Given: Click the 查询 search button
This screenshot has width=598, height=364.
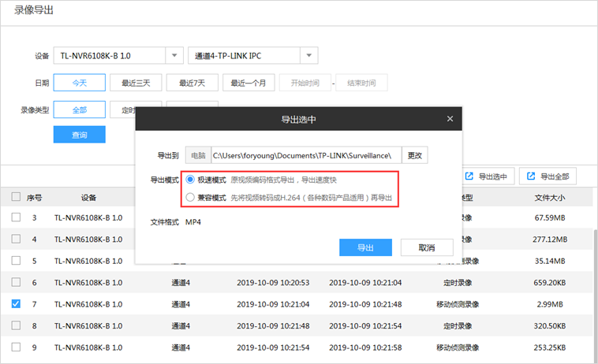Looking at the screenshot, I should [79, 135].
